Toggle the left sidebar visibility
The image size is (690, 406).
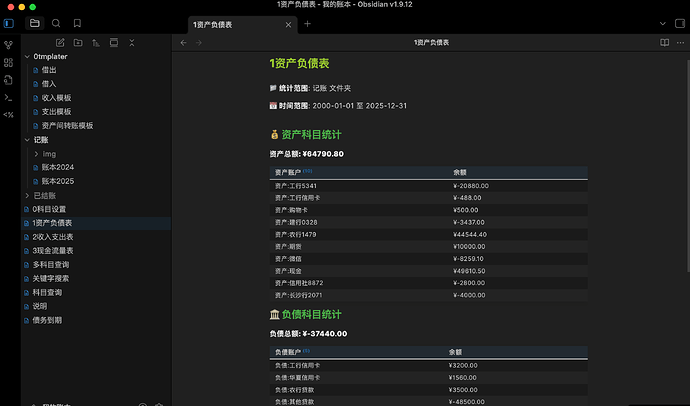[10, 23]
